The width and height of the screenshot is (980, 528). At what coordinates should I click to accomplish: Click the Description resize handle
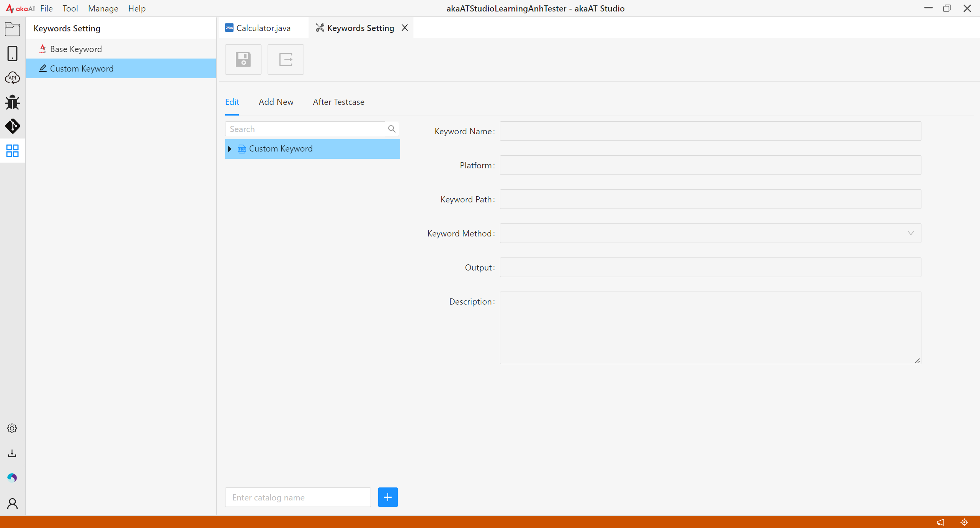pyautogui.click(x=918, y=360)
